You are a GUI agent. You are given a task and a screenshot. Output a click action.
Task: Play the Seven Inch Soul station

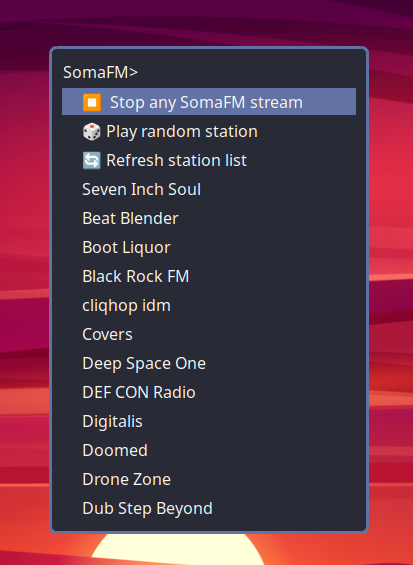point(209,189)
